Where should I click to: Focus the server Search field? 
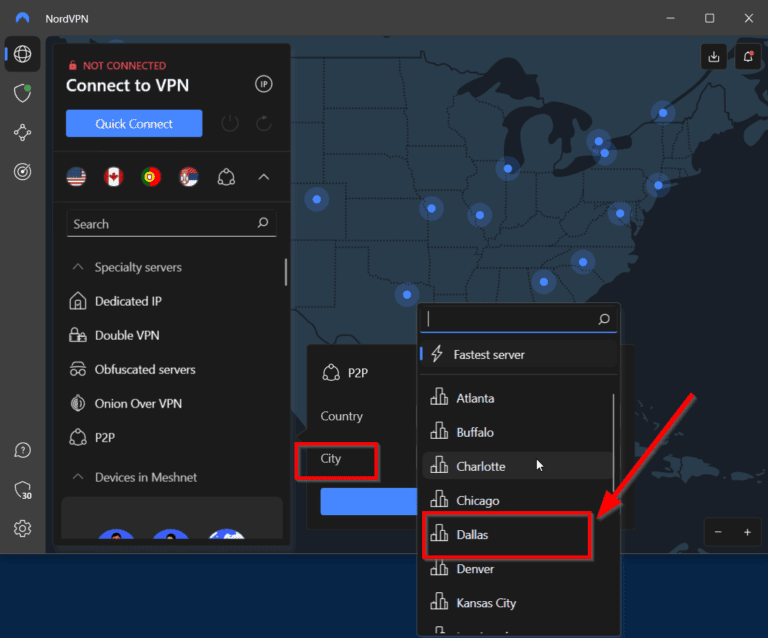(171, 224)
